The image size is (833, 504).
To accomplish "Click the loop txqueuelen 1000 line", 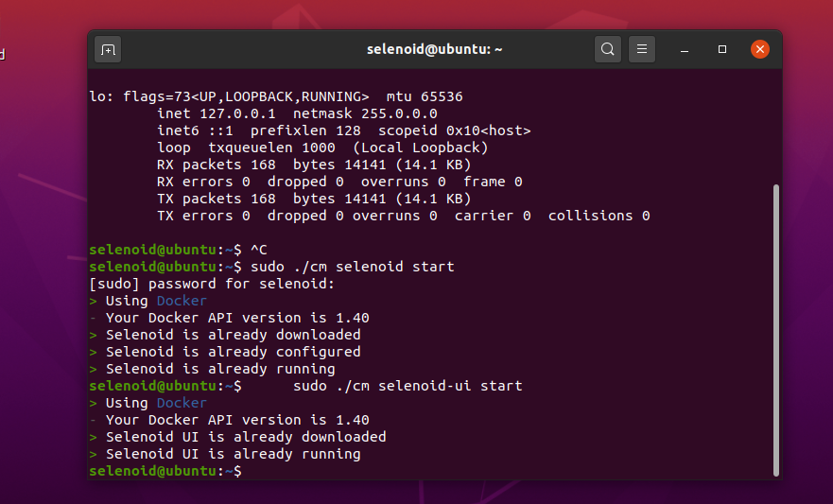I will click(x=322, y=148).
